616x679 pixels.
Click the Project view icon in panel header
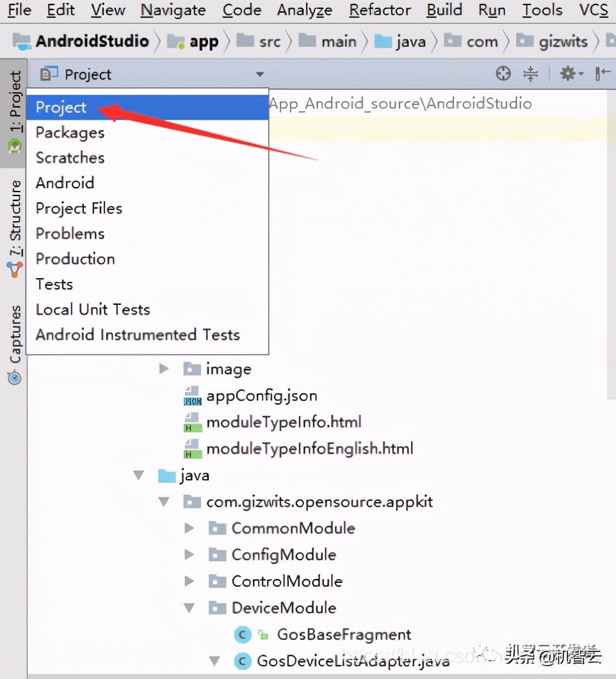[x=49, y=74]
